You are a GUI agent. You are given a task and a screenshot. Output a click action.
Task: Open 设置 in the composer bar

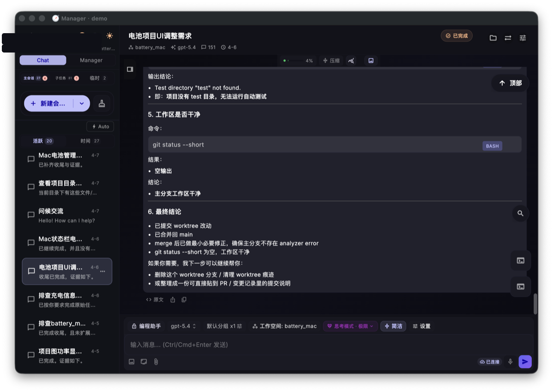coord(421,326)
